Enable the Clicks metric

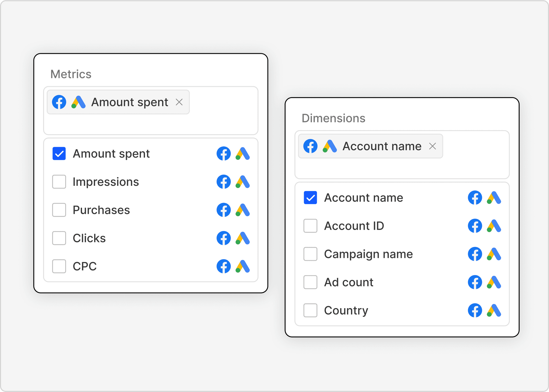59,238
